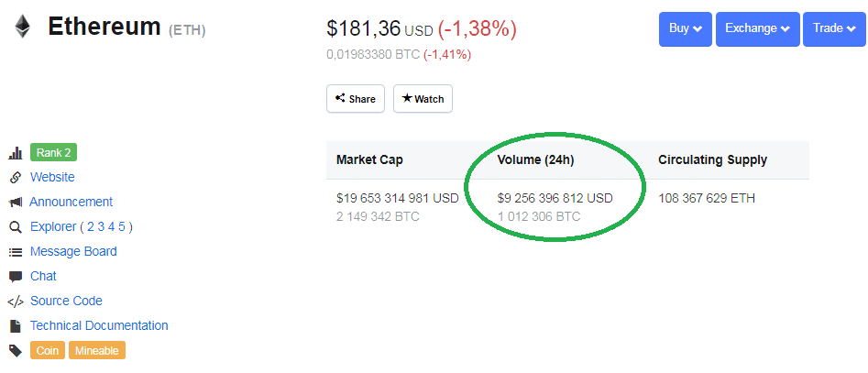Share this Ethereum page

(356, 98)
